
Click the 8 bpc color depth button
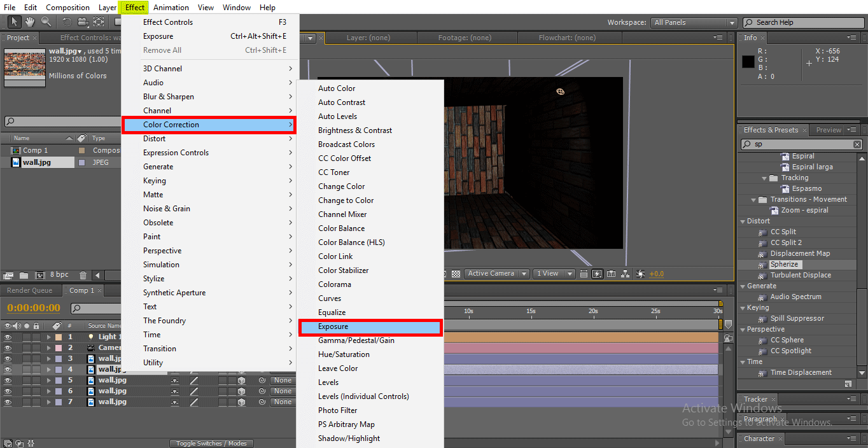point(60,276)
